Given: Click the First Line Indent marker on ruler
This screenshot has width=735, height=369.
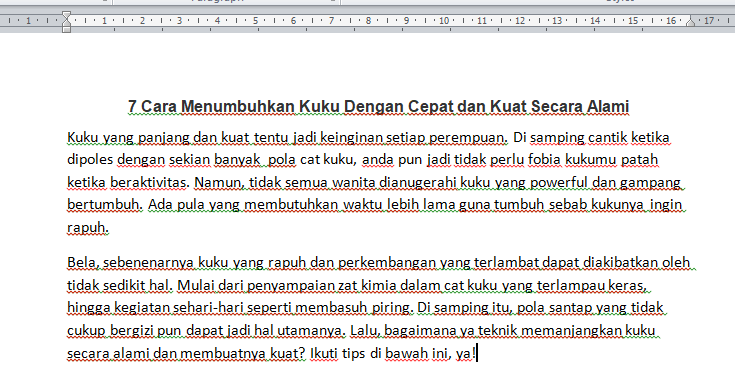Looking at the screenshot, I should [x=67, y=15].
